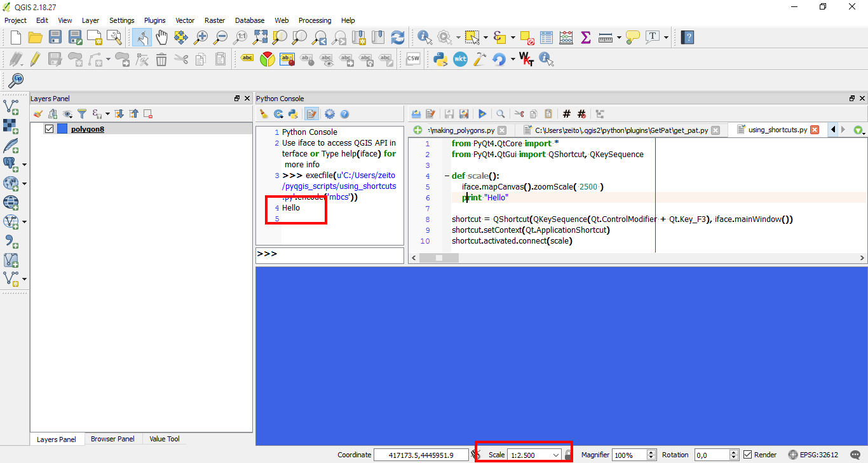Close the using_shortcuts.py tab

[815, 130]
